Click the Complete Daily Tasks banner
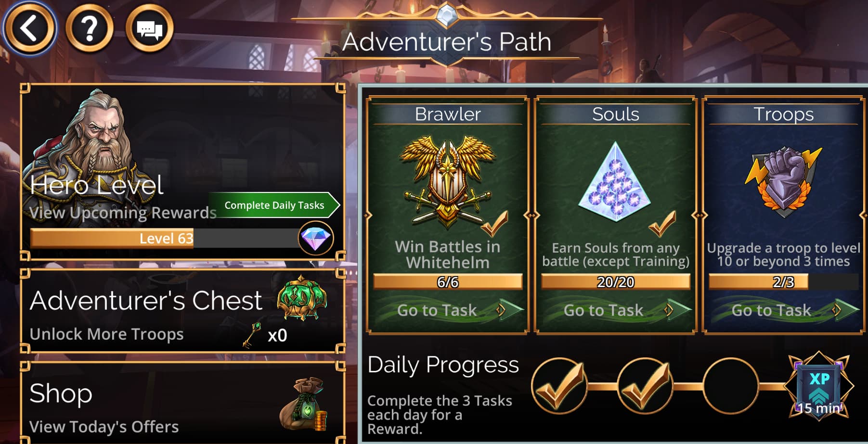868x444 pixels. [274, 205]
